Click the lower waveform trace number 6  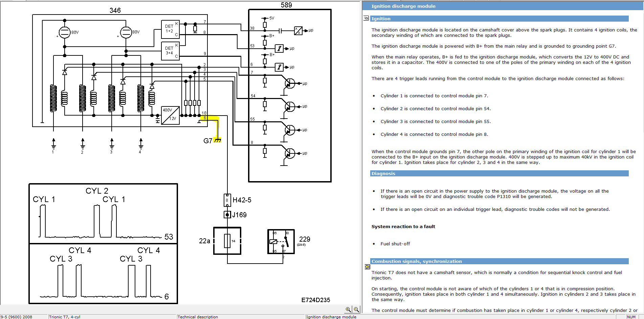tap(166, 297)
